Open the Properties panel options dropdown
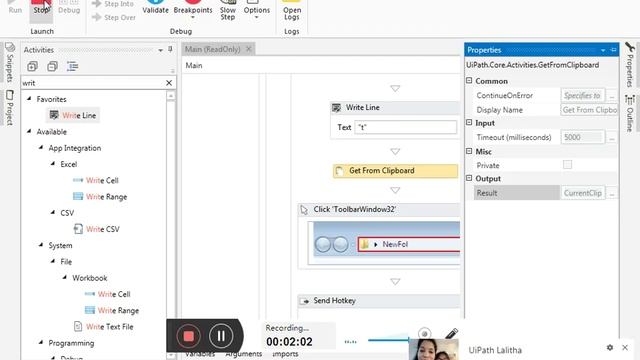This screenshot has width=640, height=360. coord(603,50)
